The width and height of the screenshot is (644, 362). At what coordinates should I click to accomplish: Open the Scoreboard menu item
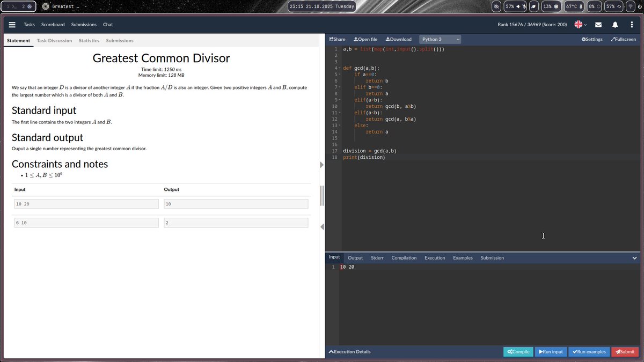tap(53, 24)
